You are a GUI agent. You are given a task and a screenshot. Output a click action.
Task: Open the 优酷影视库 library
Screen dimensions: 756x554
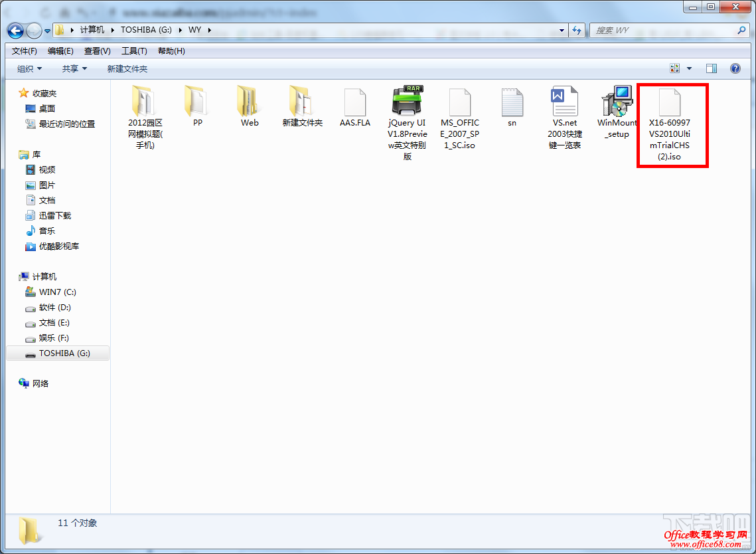click(x=52, y=246)
